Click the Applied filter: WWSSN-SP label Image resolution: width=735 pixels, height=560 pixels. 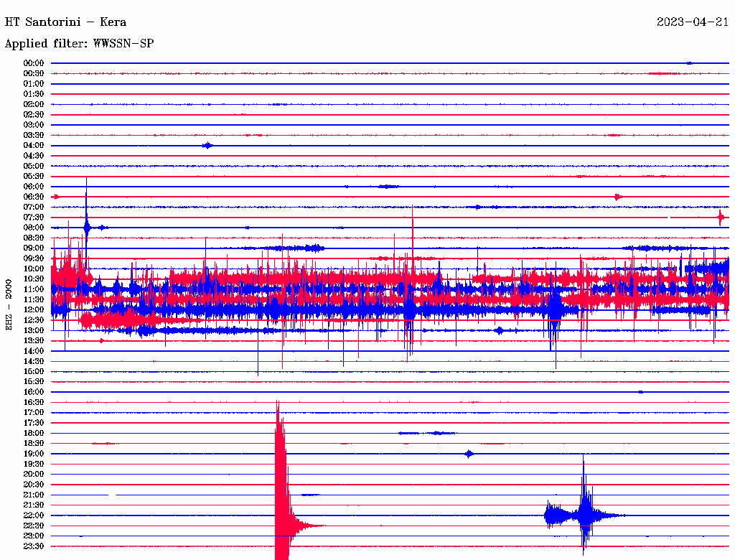(79, 44)
